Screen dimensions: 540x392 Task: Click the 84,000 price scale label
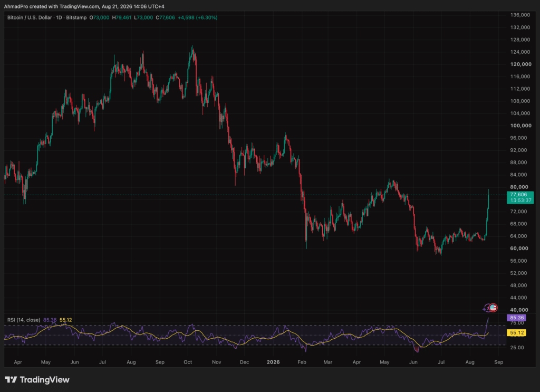click(x=519, y=175)
